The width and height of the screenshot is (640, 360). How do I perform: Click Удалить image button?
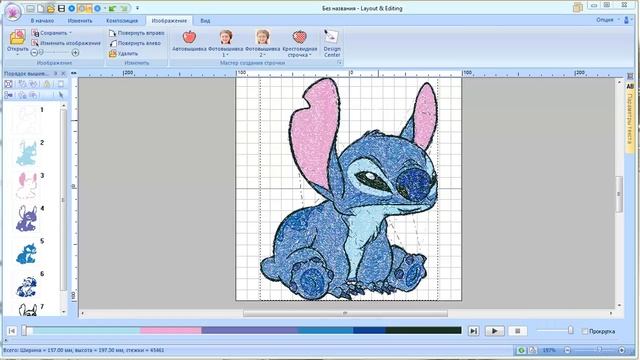[x=123, y=53]
